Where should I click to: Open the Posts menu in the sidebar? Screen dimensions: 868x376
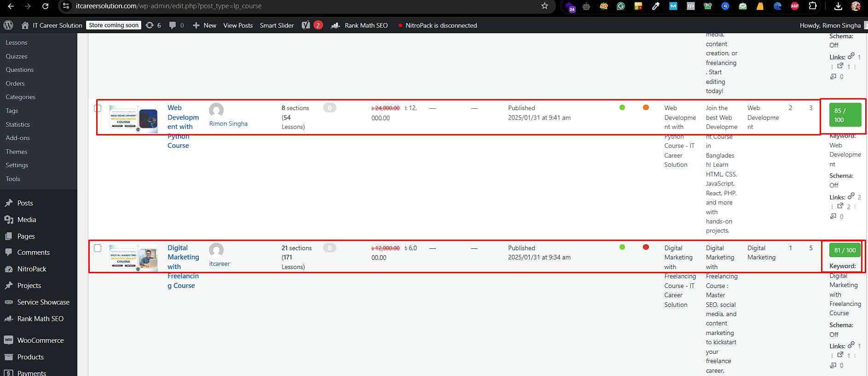tap(25, 203)
